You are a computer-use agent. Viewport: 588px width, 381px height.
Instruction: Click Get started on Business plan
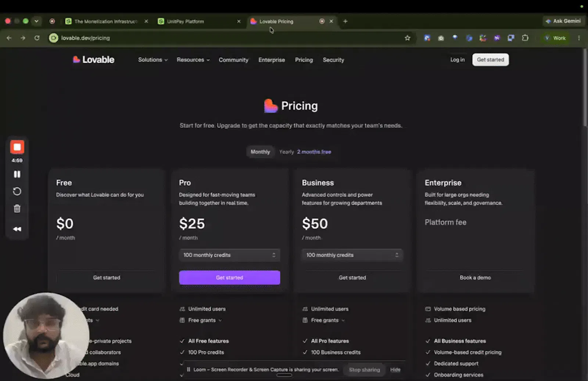(x=352, y=278)
